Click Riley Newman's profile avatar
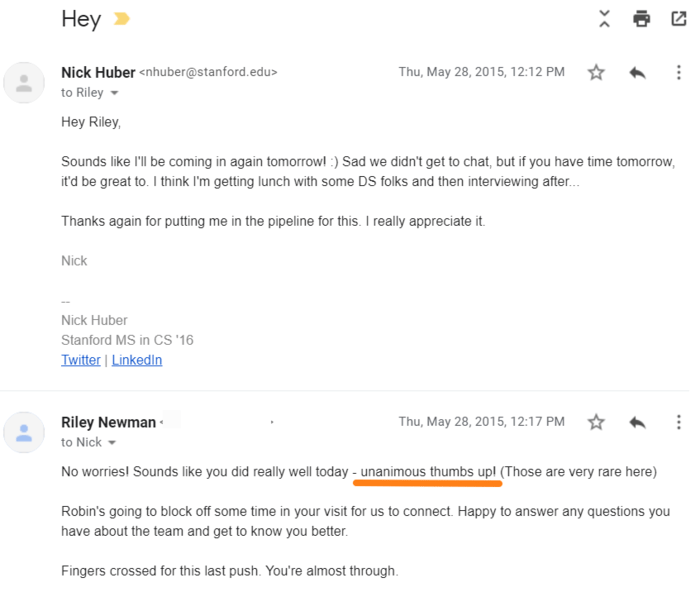 click(x=25, y=432)
